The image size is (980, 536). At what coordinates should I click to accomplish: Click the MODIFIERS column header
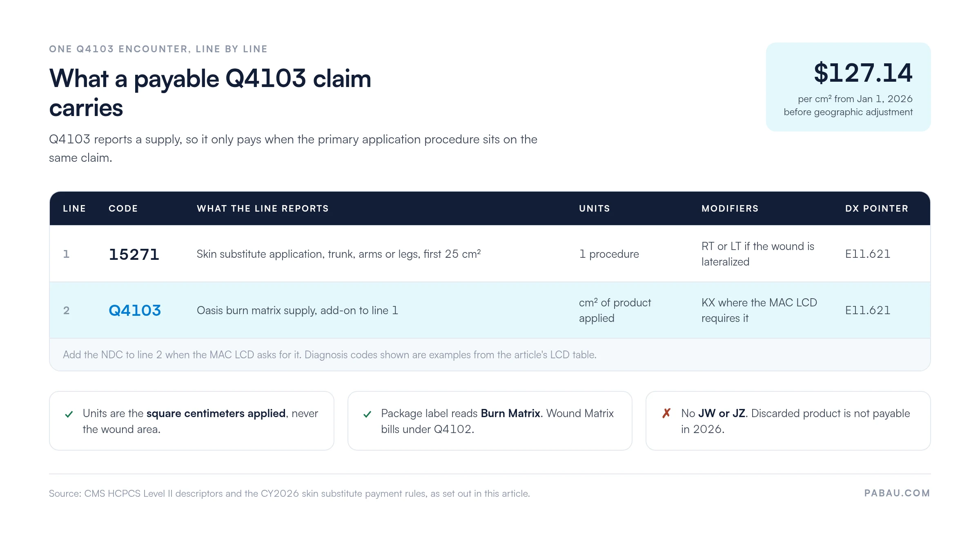(730, 208)
